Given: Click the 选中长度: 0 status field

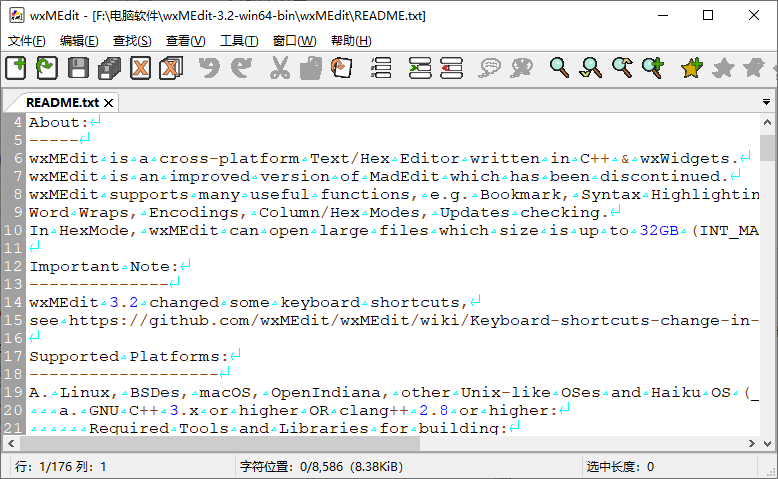Looking at the screenshot, I should pos(668,467).
